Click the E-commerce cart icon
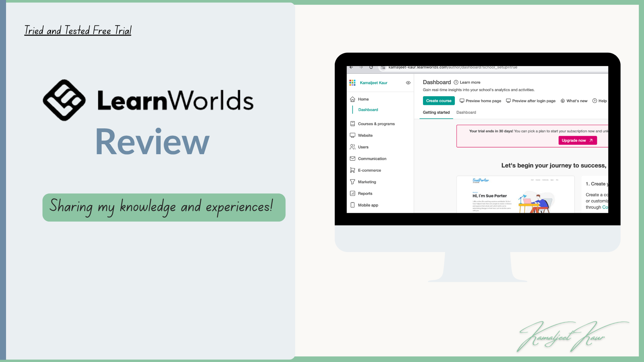This screenshot has width=644, height=362. (353, 170)
